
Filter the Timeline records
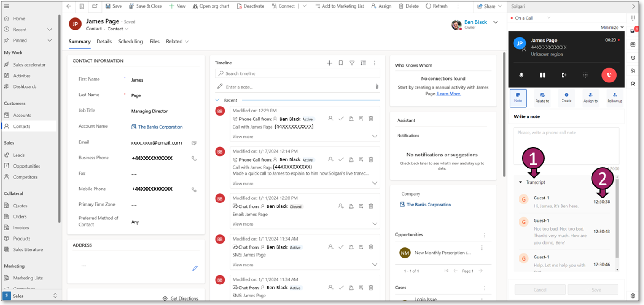tap(352, 63)
